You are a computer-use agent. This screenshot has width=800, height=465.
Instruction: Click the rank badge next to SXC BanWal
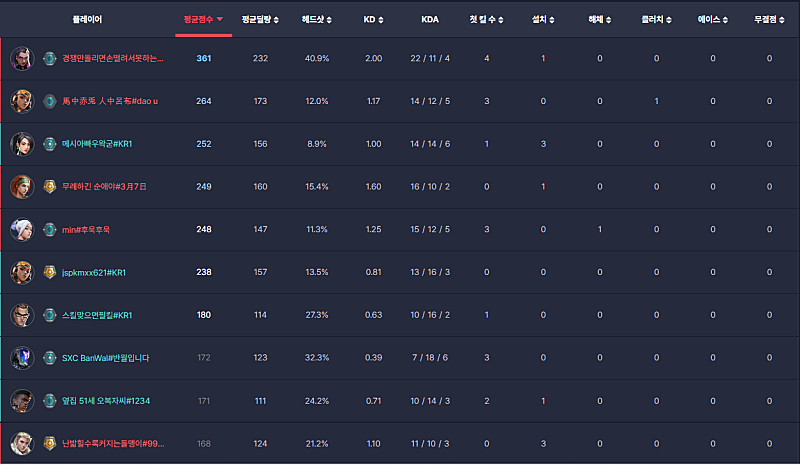point(50,357)
